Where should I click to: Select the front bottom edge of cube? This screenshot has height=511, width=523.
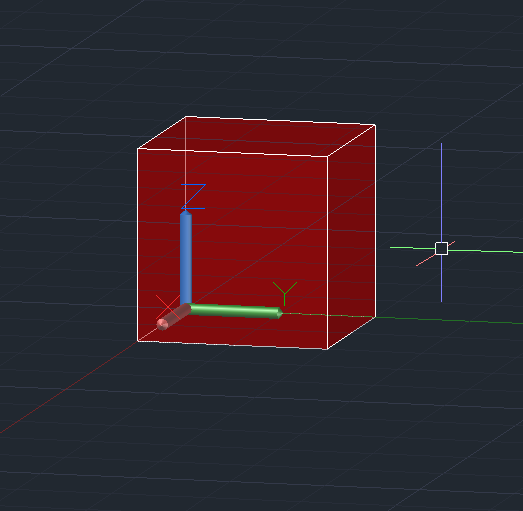click(x=233, y=345)
